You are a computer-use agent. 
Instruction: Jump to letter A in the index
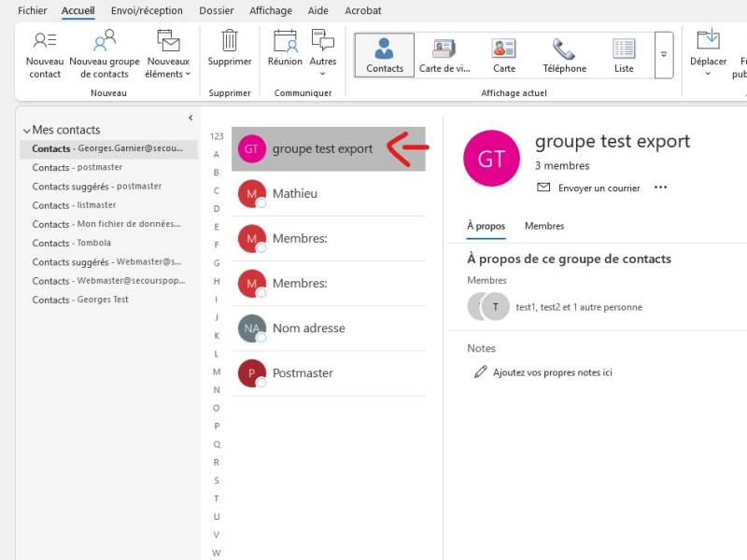[x=217, y=154]
